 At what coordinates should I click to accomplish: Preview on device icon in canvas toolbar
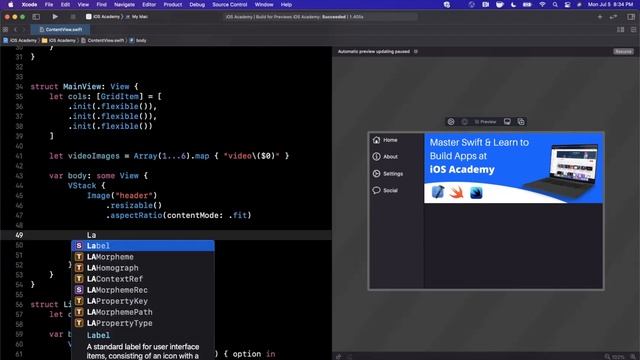coord(507,122)
